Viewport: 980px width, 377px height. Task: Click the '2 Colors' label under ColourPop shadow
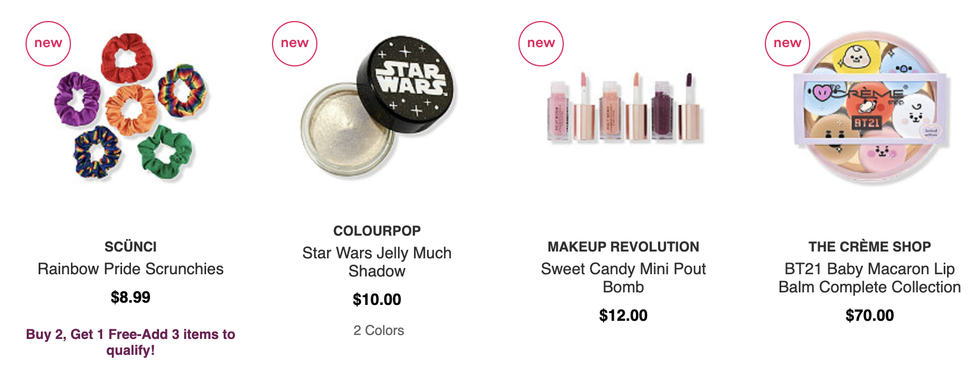[379, 330]
